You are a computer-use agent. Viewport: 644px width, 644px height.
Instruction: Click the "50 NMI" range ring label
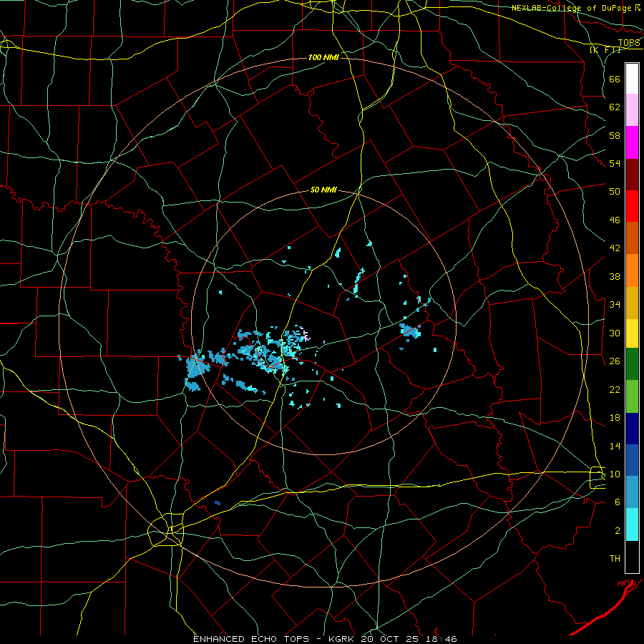[323, 190]
